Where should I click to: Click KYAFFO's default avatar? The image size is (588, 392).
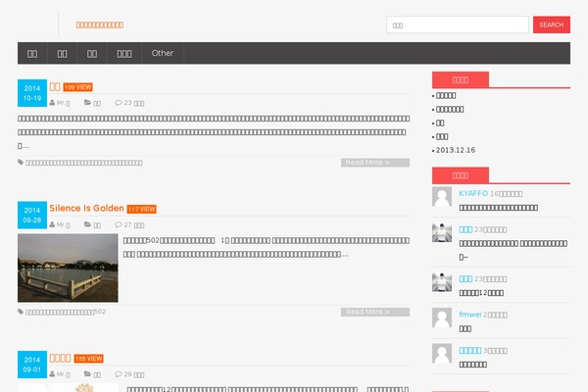[442, 197]
